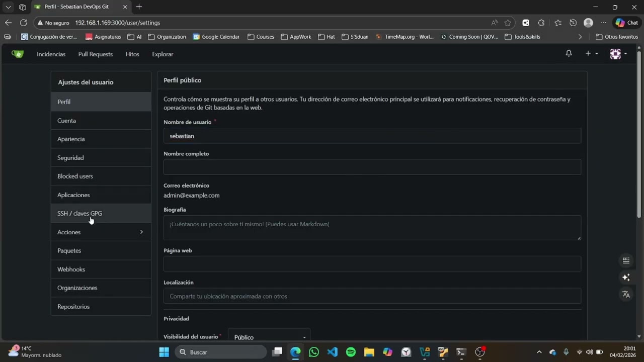644x362 pixels.
Task: Open the AppWork bookmarks folder
Action: click(296, 37)
